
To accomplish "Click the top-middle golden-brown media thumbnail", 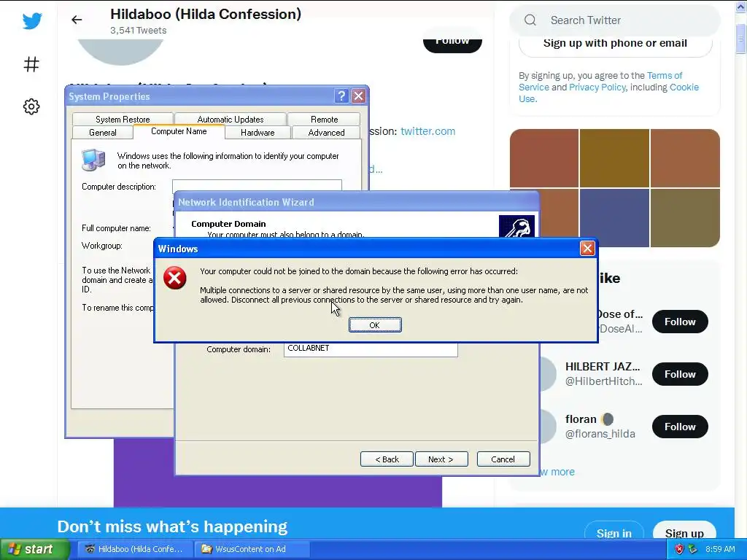I will (614, 158).
